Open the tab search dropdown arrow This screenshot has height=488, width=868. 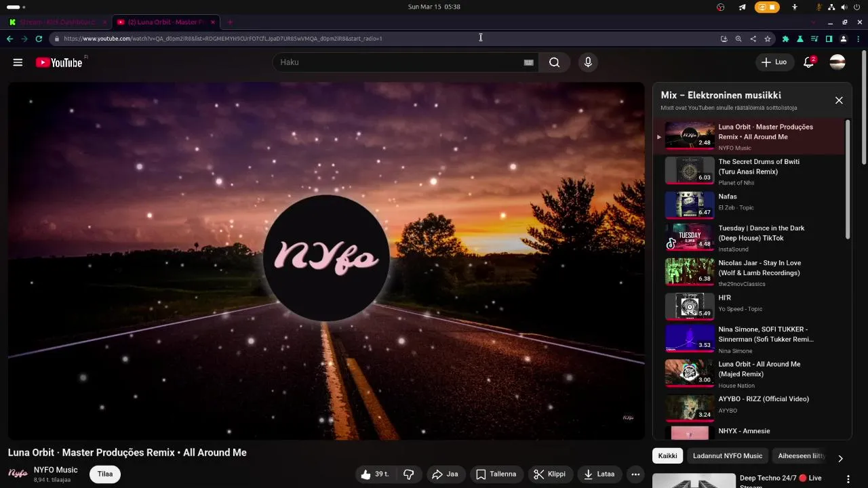click(x=814, y=22)
